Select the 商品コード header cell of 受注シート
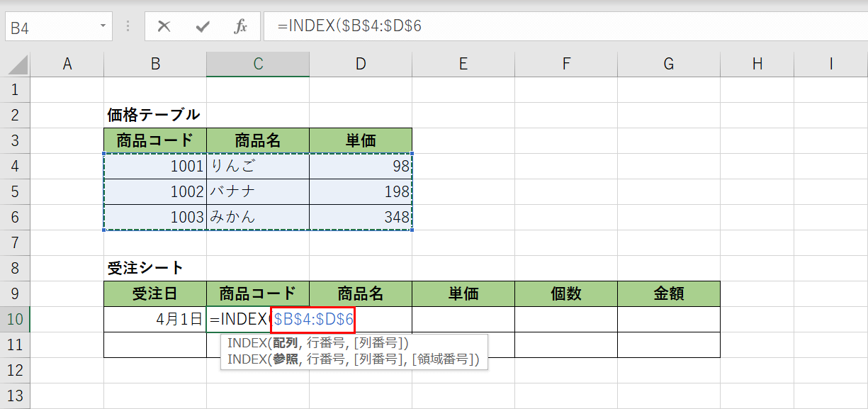The image size is (868, 409). 257,293
